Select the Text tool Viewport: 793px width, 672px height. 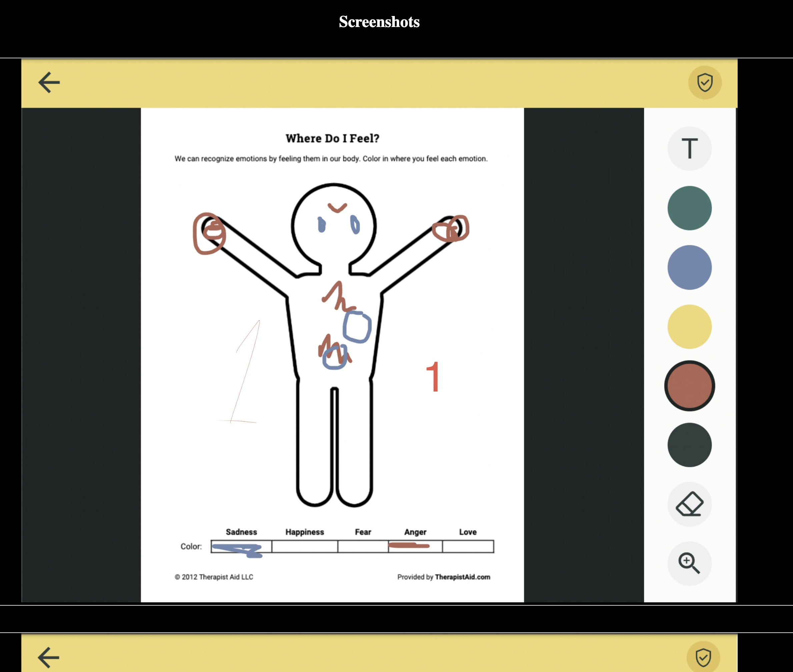click(689, 148)
